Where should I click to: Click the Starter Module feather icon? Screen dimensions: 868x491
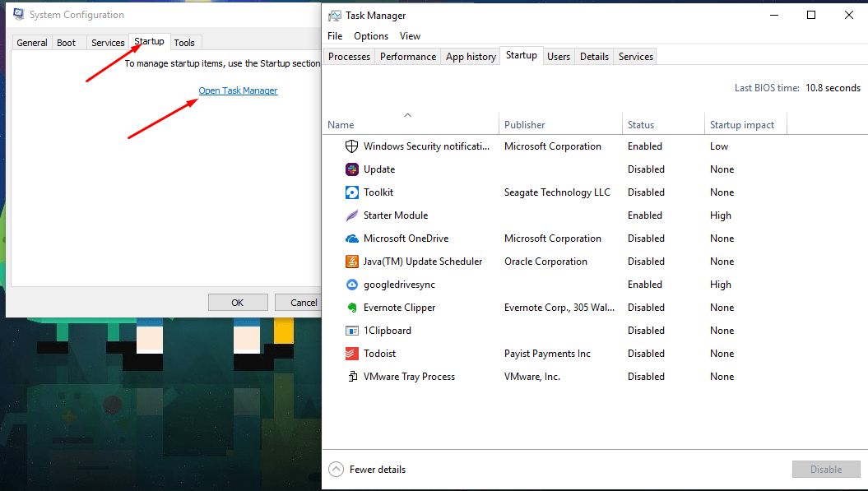click(x=351, y=215)
